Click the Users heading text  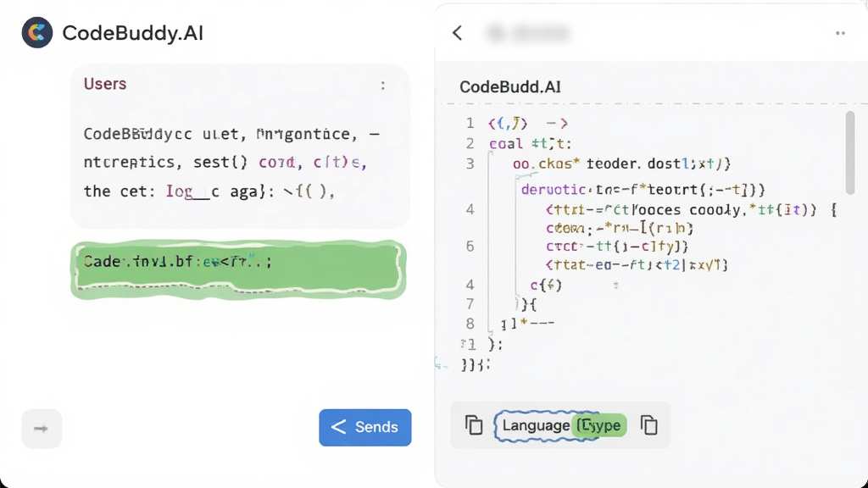(105, 84)
